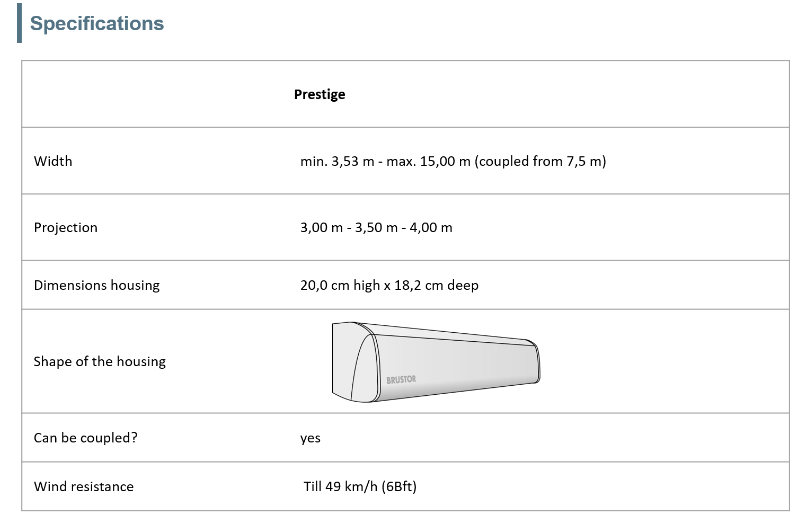Click the 3,50 m projection value
The image size is (798, 532).
tap(376, 228)
